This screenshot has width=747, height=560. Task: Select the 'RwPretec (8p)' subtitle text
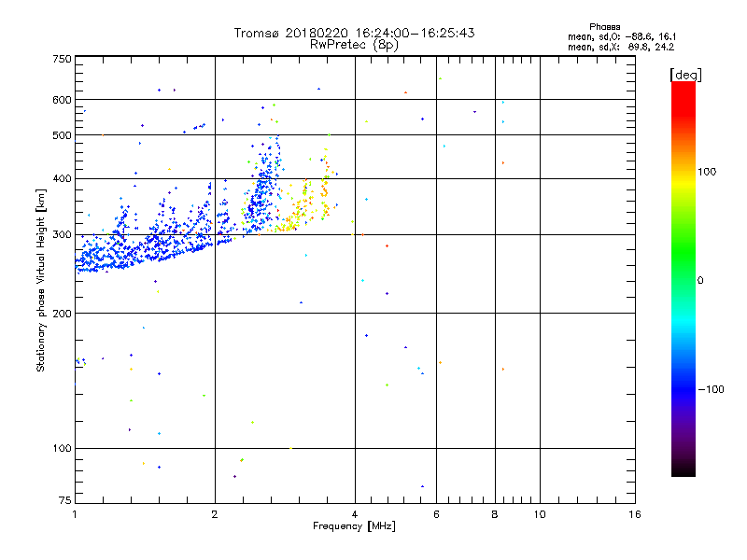354,45
